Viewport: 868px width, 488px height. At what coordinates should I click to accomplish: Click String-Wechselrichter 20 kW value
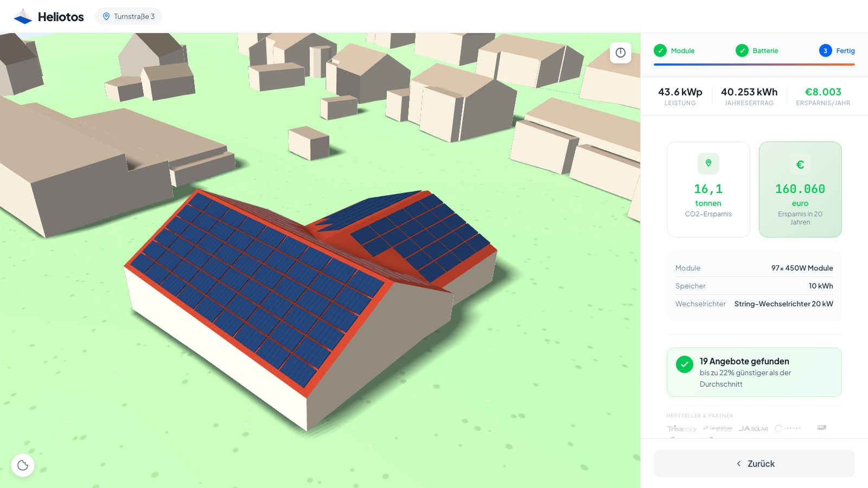click(784, 304)
